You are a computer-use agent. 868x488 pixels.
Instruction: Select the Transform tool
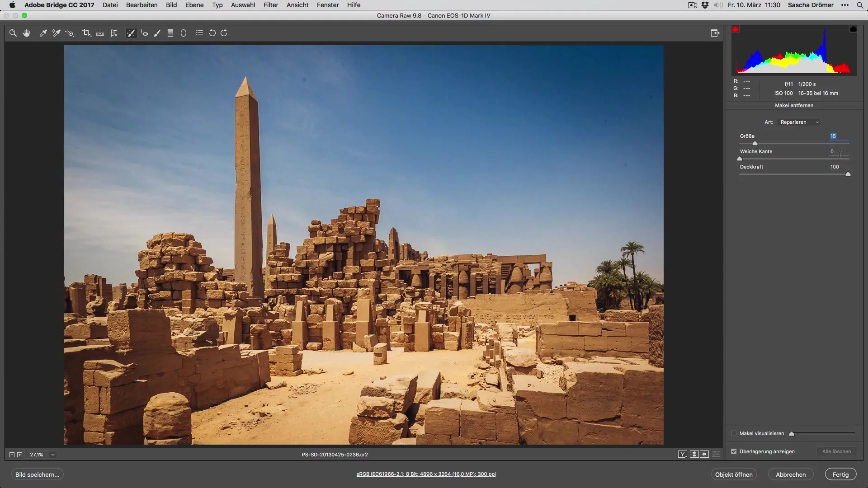point(114,33)
